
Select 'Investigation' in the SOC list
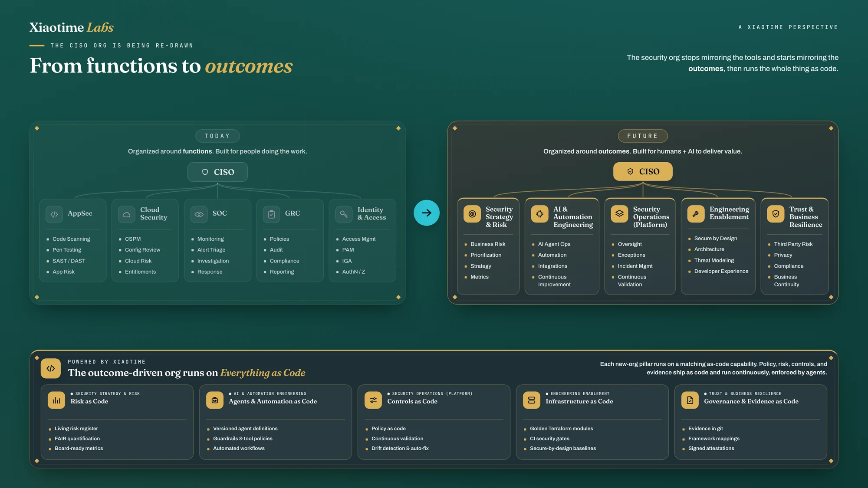click(x=213, y=261)
